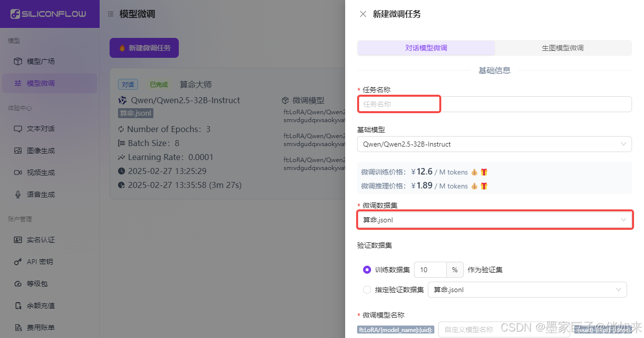Switch to the 对话模型微调 tab

(426, 48)
